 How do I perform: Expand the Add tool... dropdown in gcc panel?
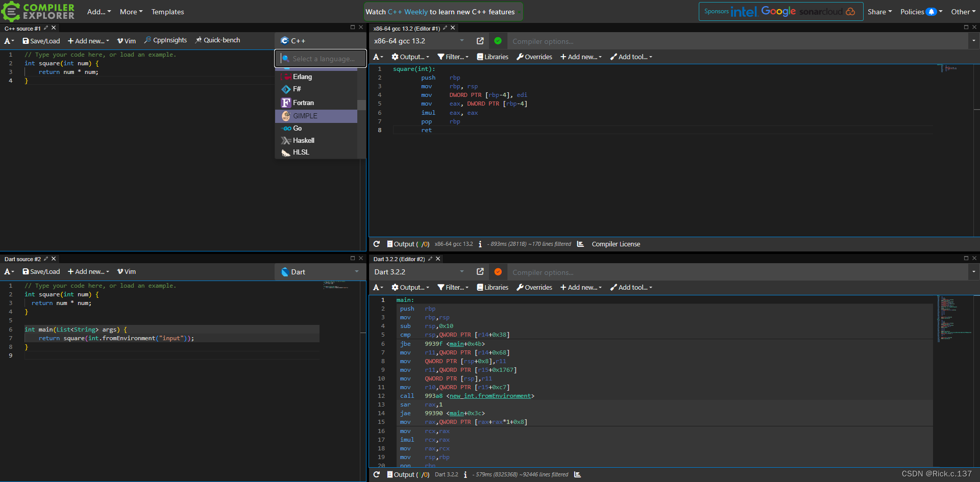631,57
